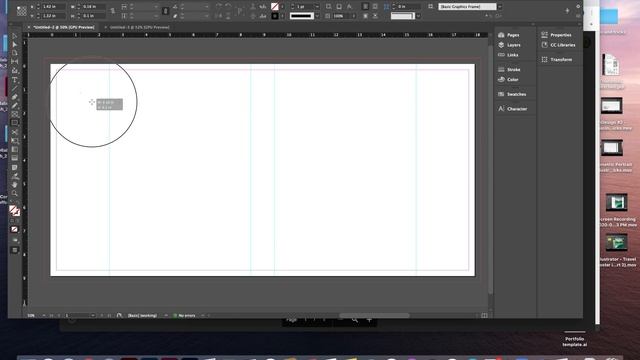Image resolution: width=640 pixels, height=360 pixels.
Task: Select the Type tool
Action: click(15, 80)
